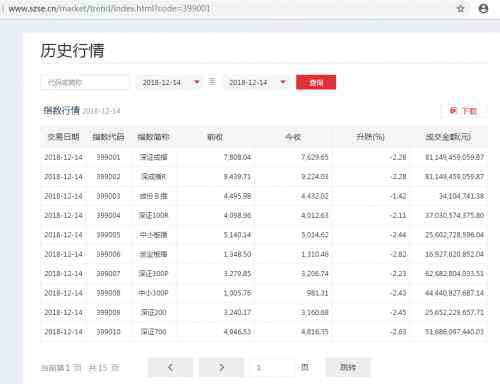Click the 深证100R index name

coord(153,215)
